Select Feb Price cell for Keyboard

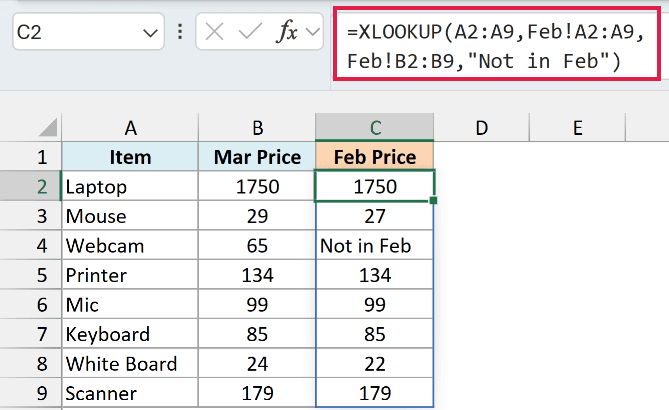point(375,334)
